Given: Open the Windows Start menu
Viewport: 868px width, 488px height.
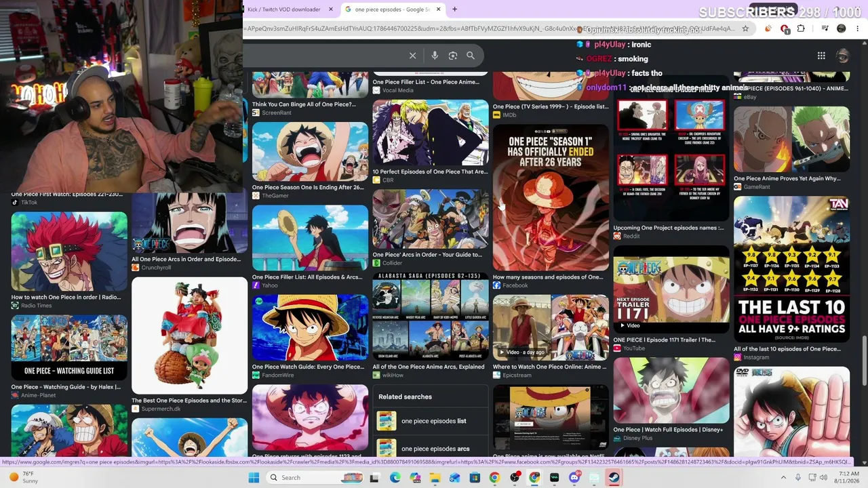Looking at the screenshot, I should pyautogui.click(x=254, y=478).
